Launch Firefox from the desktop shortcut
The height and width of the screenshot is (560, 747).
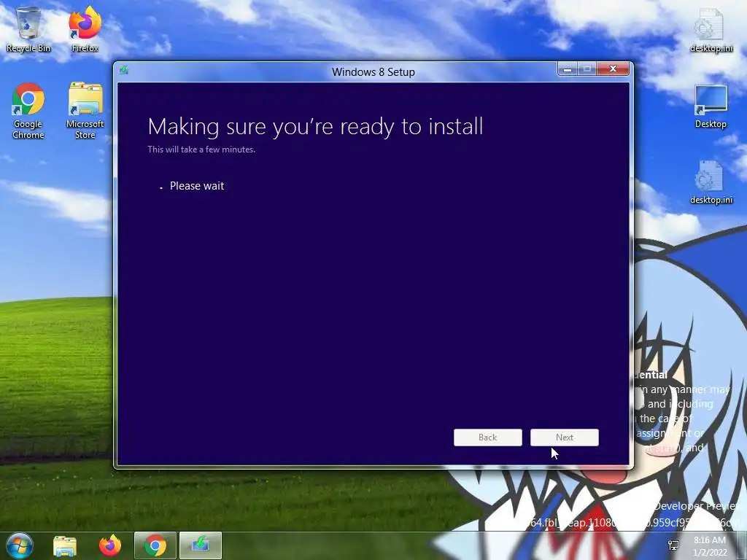pyautogui.click(x=85, y=29)
